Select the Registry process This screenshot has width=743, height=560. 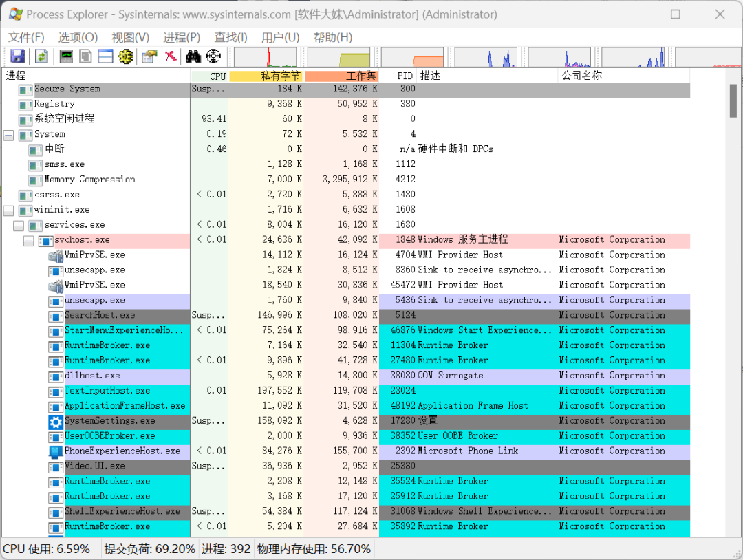[x=54, y=104]
